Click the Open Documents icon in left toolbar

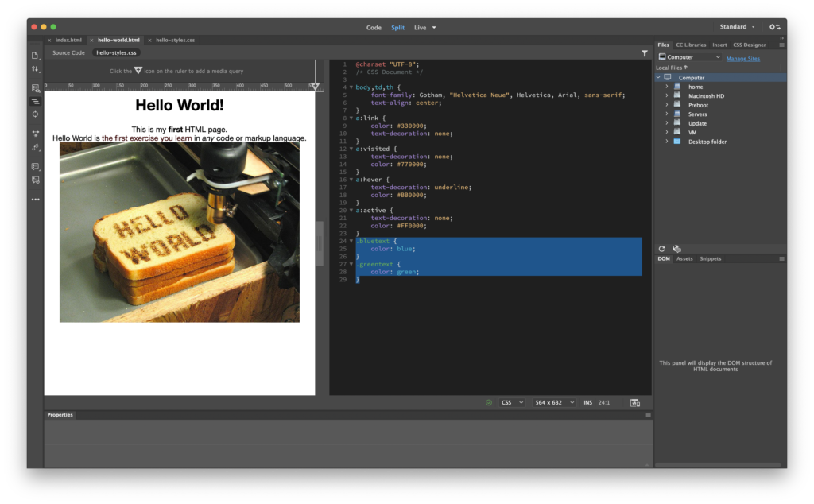click(35, 56)
